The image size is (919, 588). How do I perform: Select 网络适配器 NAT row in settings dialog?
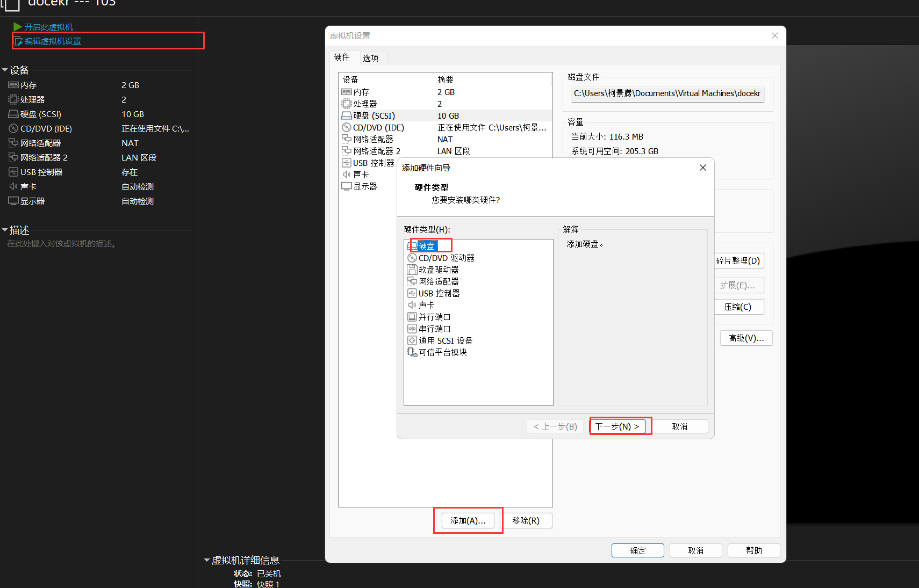[446, 139]
